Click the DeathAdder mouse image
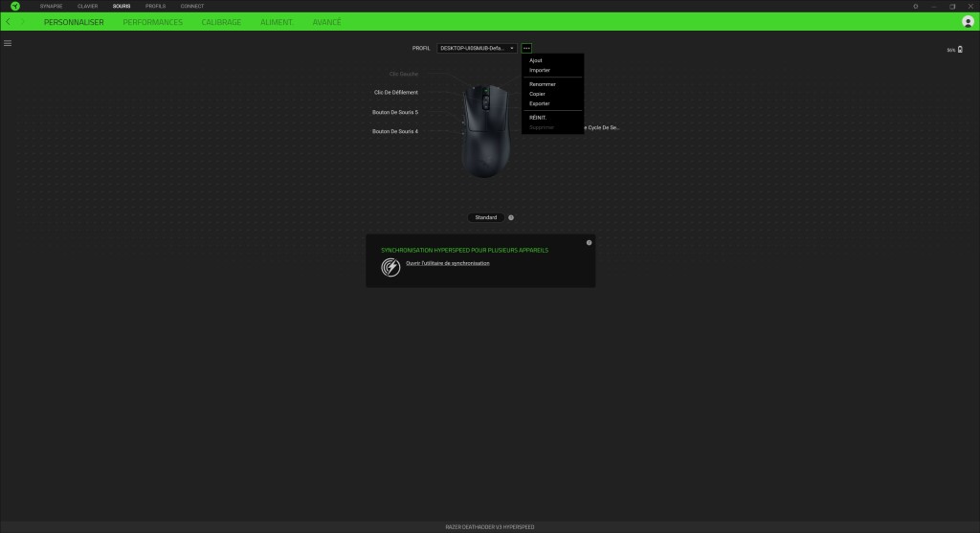Screen dimensions: 980x533 pyautogui.click(x=485, y=131)
